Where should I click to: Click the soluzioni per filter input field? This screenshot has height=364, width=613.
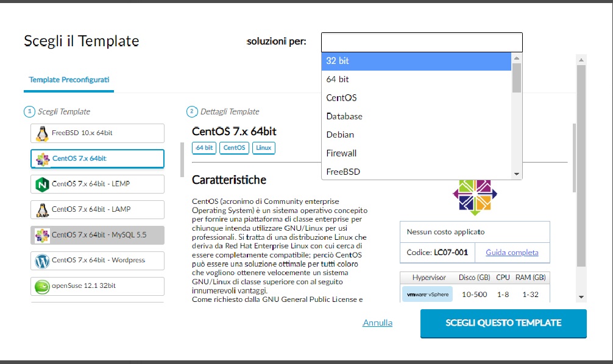pos(422,42)
